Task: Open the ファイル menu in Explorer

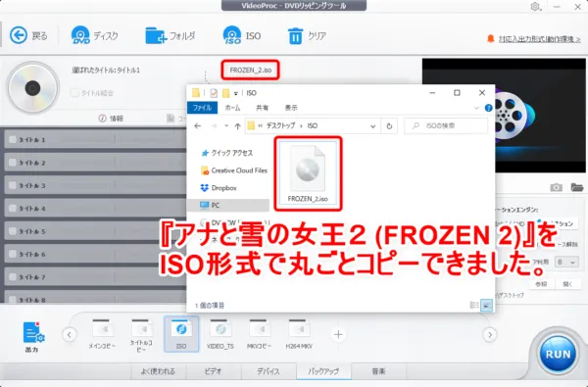Action: point(202,108)
